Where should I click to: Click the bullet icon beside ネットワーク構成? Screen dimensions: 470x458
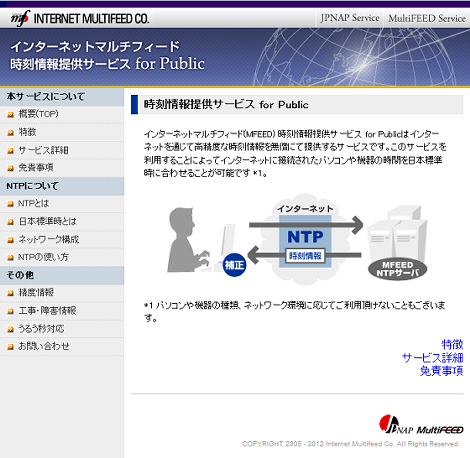[11, 240]
